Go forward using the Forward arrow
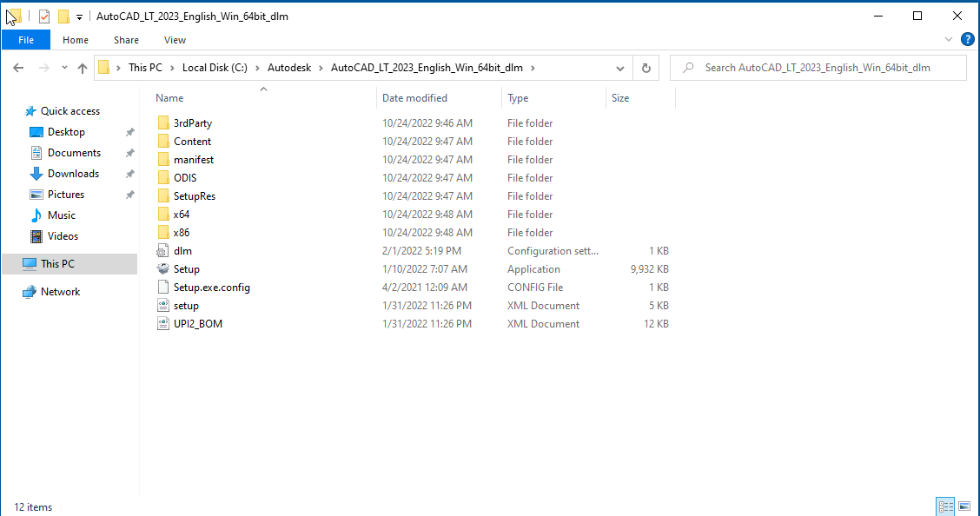 43,68
